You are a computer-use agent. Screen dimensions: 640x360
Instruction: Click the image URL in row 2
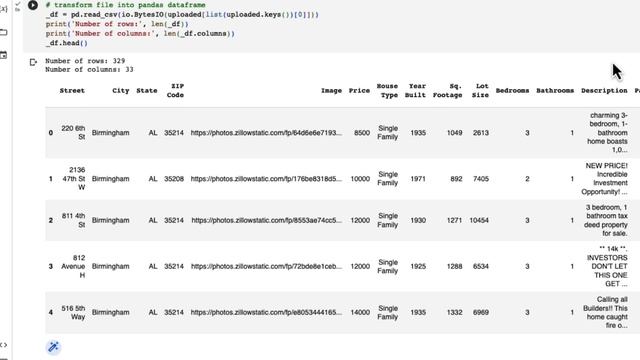266,220
